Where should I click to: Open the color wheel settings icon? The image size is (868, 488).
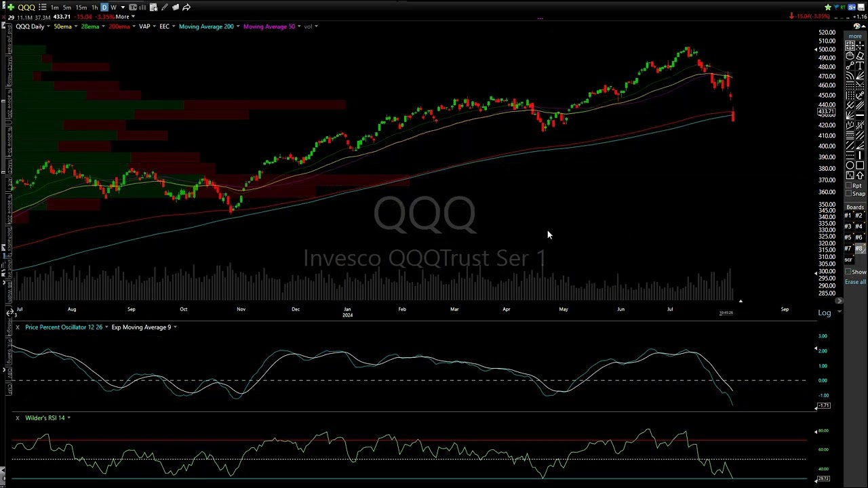(856, 26)
